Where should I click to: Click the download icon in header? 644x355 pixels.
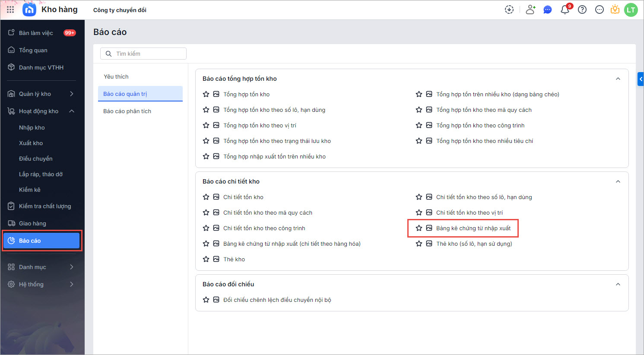pyautogui.click(x=509, y=10)
